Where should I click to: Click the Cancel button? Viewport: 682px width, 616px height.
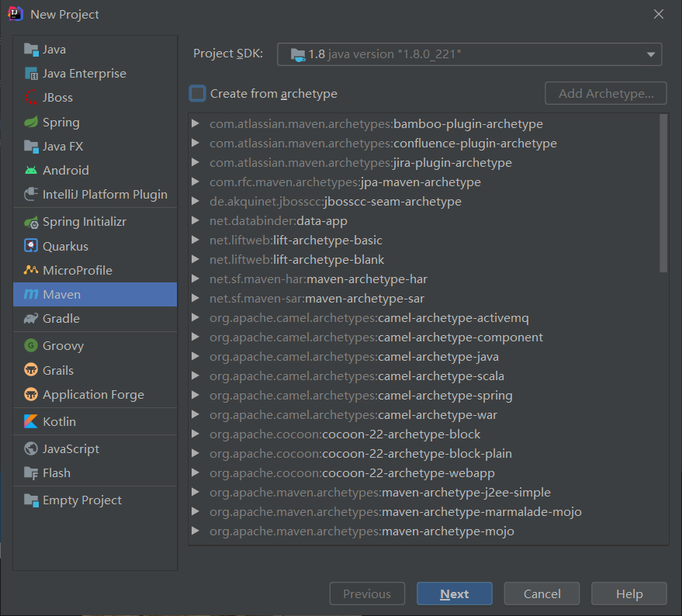pos(542,594)
